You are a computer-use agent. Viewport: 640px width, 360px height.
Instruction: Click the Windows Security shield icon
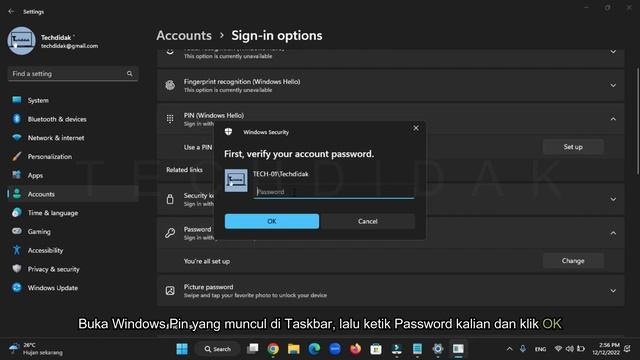click(x=229, y=132)
